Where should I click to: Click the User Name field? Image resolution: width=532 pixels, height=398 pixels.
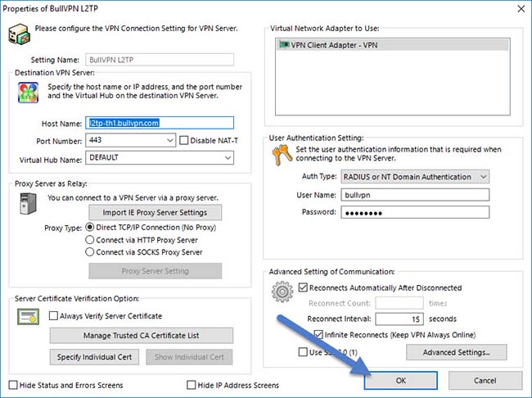tap(415, 195)
